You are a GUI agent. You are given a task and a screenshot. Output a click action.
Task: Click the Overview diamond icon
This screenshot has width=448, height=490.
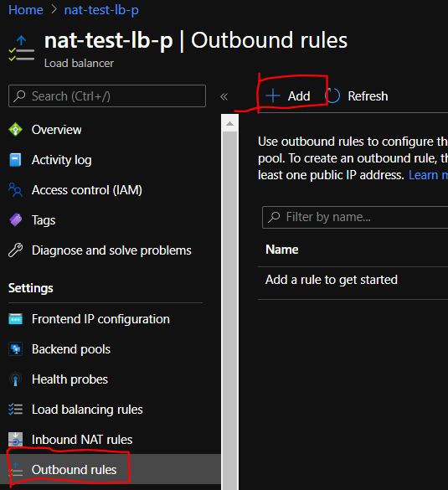[x=15, y=130]
